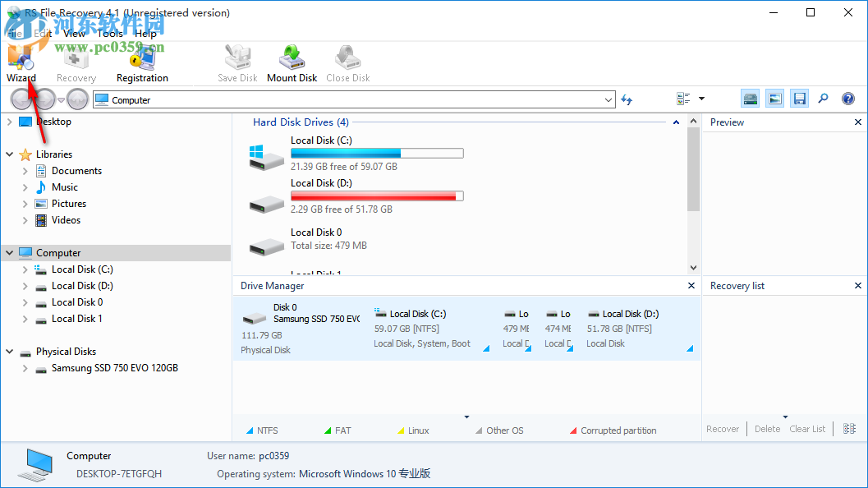
Task: Open the View menu
Action: (74, 34)
